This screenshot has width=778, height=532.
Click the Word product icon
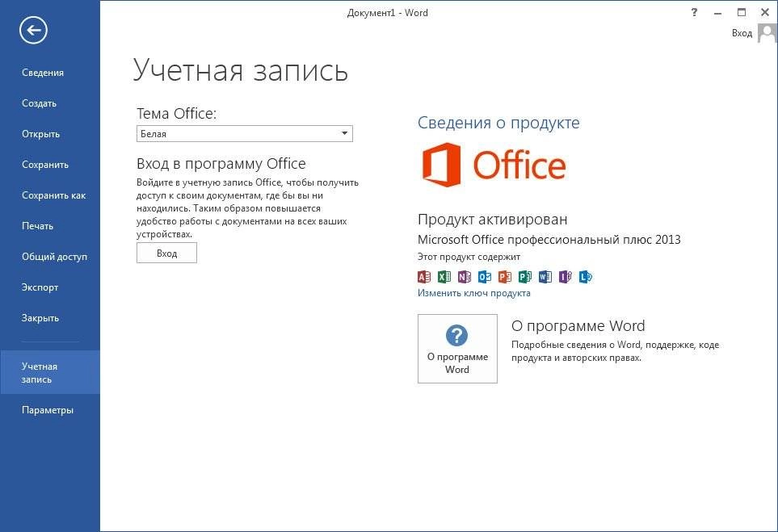[545, 277]
